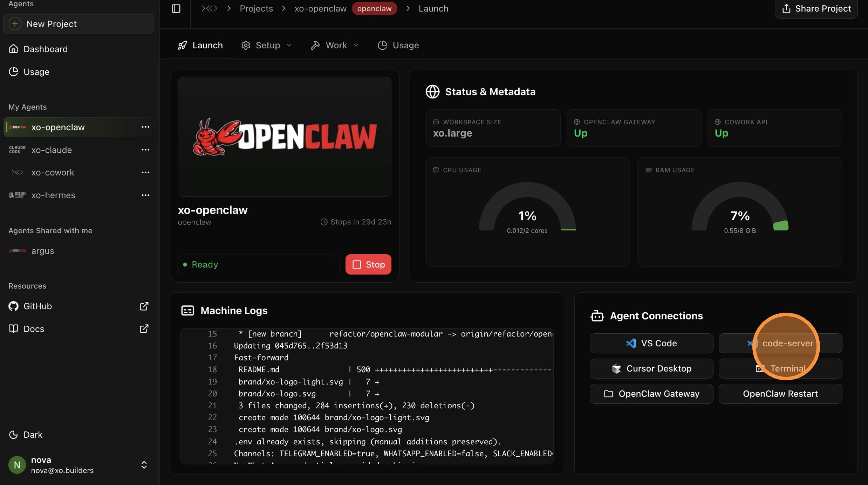Go to Projects in the breadcrumb
868x485 pixels.
pos(256,8)
